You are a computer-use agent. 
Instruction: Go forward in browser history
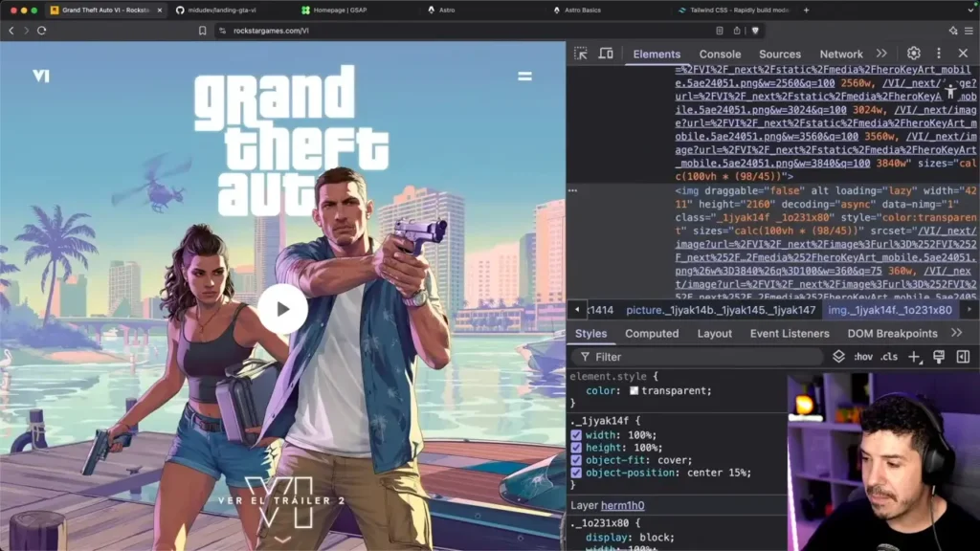pos(26,30)
